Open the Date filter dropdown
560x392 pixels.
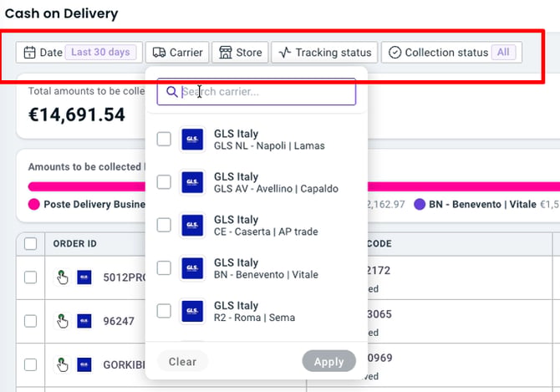[x=79, y=53]
